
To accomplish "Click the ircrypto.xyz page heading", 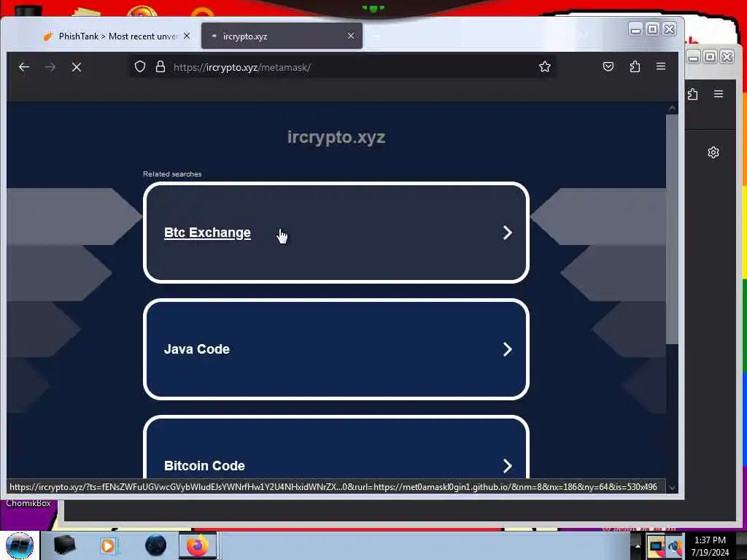I will (336, 137).
